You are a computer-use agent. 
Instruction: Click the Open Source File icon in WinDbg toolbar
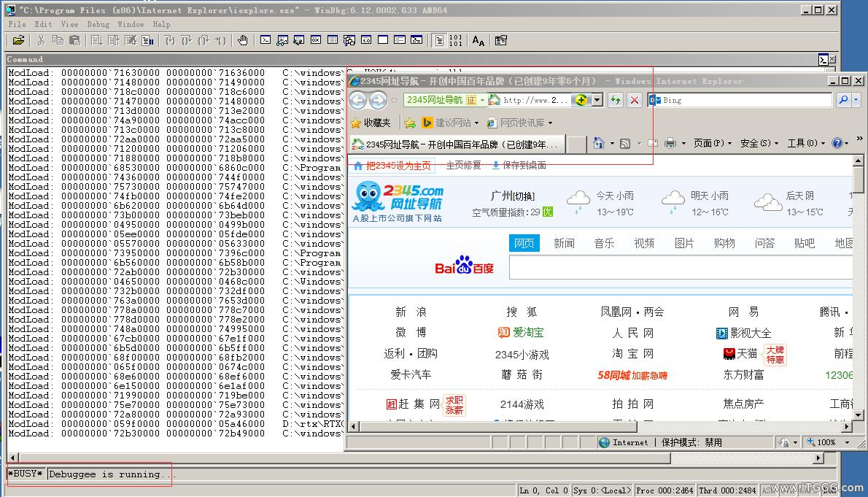[18, 40]
